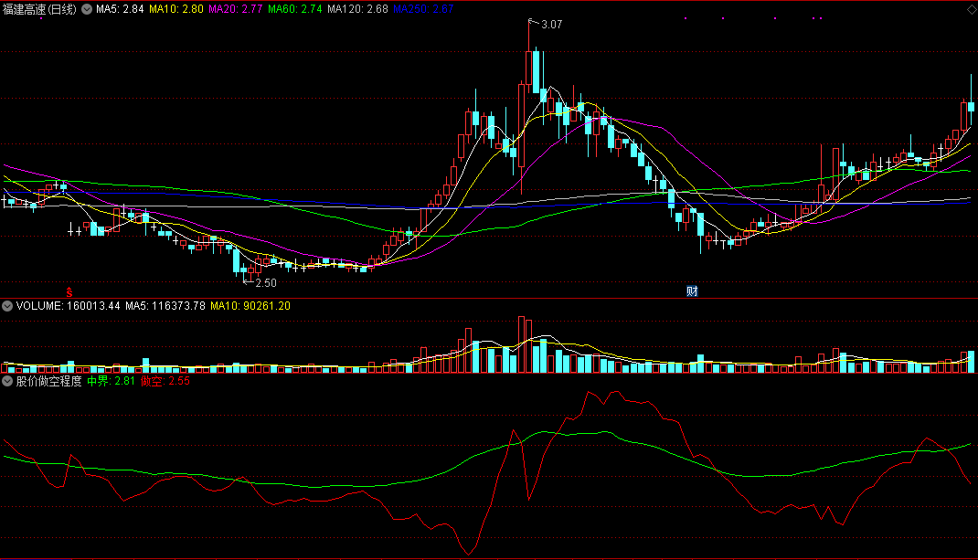Select the stock title 福建高速(日线)

point(39,9)
